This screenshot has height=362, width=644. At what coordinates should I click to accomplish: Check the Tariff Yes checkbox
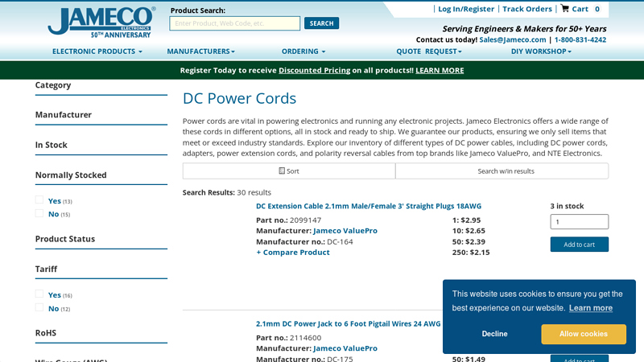pos(39,294)
